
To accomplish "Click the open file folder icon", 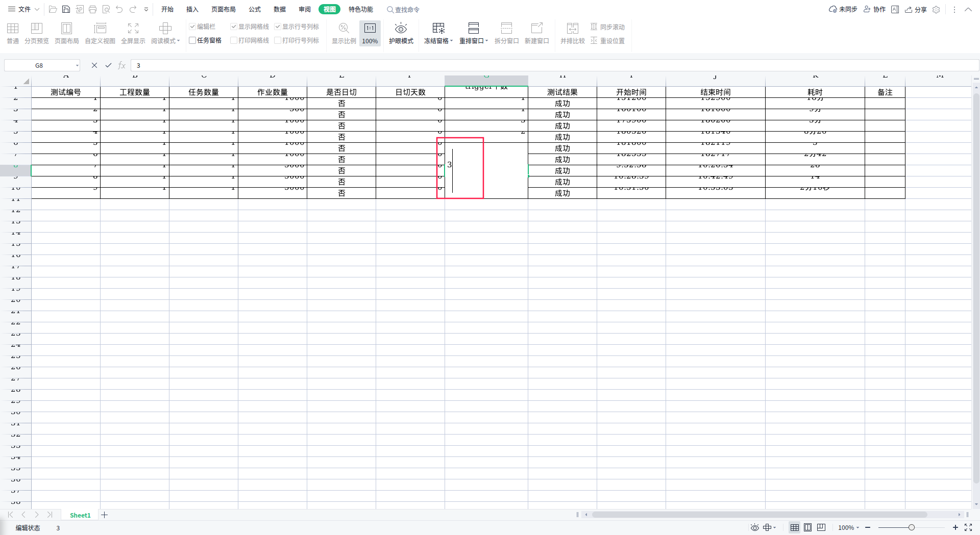I will click(53, 9).
